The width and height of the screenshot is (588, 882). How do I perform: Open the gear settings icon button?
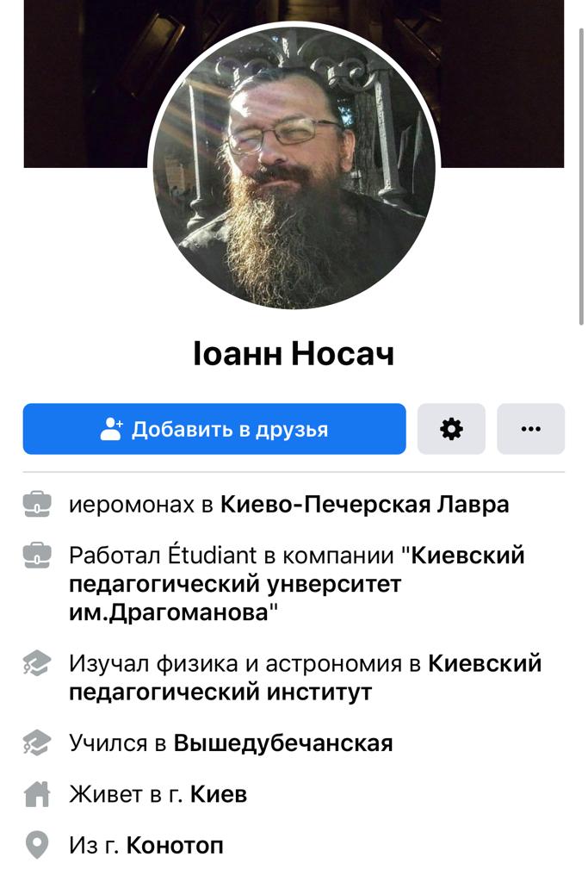pos(451,429)
